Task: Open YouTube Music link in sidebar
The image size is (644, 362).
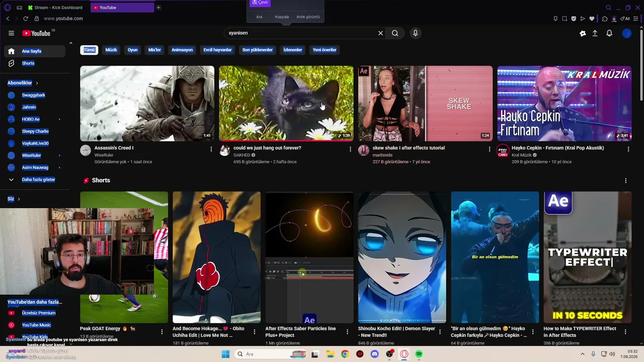Action: (35, 325)
